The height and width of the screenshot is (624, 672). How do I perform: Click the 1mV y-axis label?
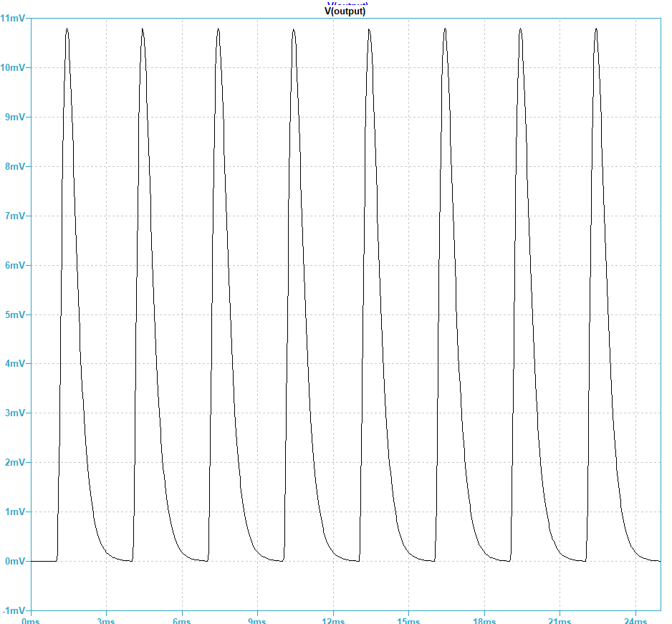click(x=15, y=512)
